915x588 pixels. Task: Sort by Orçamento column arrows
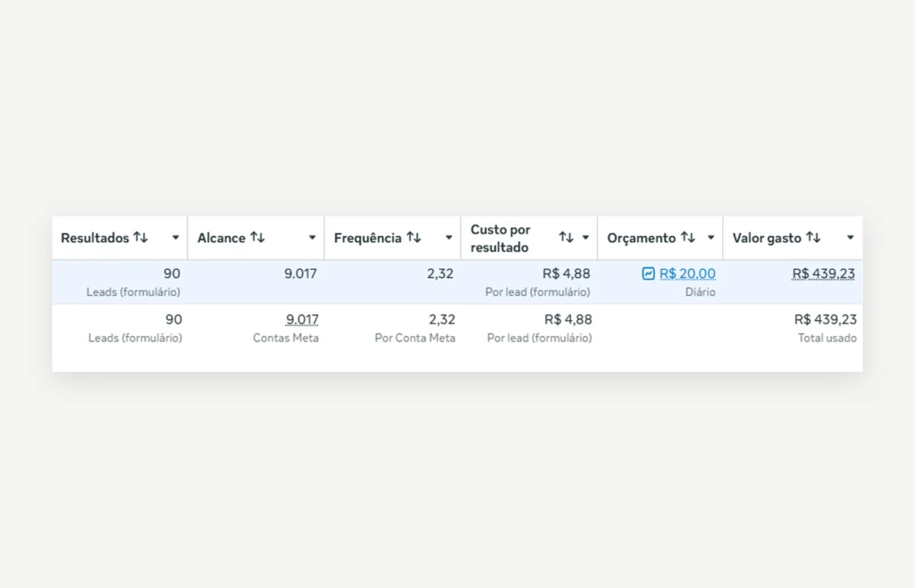(688, 238)
